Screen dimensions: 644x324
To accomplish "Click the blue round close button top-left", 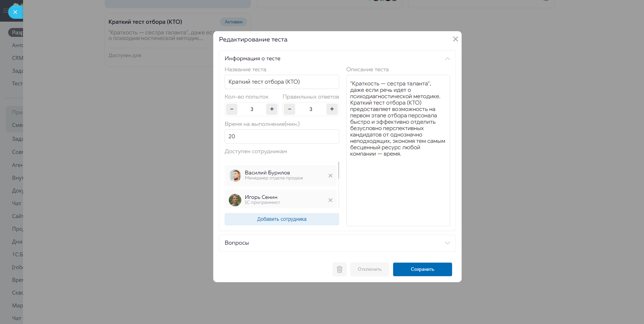I will pyautogui.click(x=15, y=12).
